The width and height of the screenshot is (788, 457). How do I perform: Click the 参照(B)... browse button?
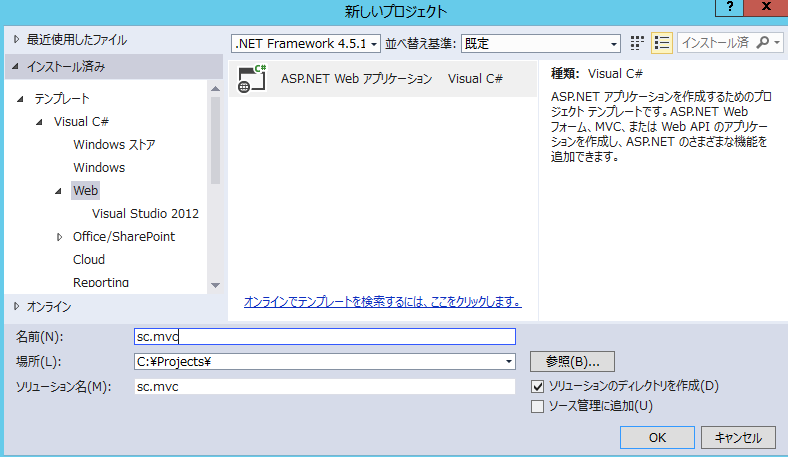[x=572, y=361]
